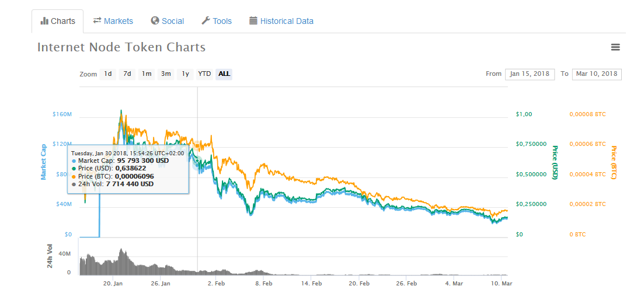Open the chart hamburger menu icon
644x293 pixels.
coord(615,47)
